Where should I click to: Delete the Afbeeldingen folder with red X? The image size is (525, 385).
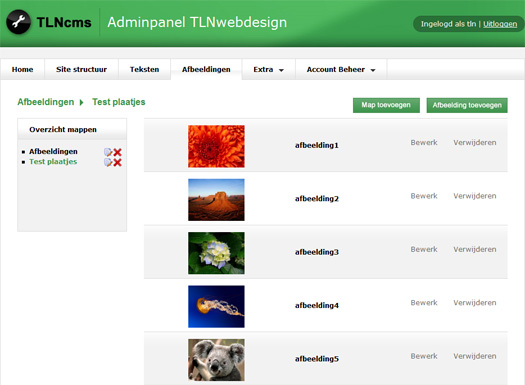coord(117,152)
